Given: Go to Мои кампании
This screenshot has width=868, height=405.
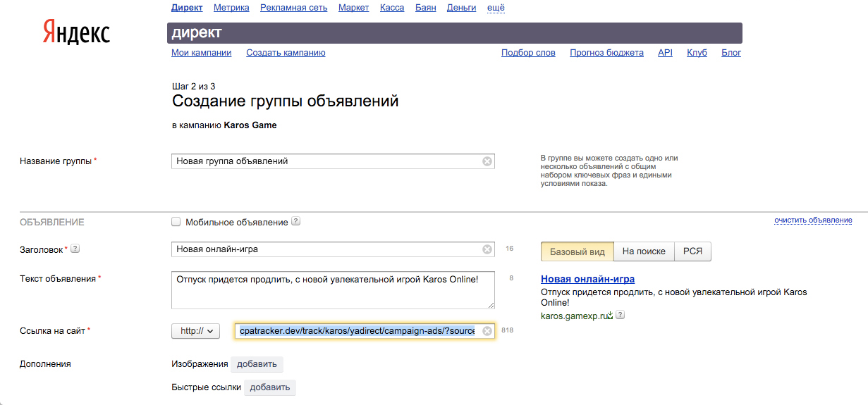Looking at the screenshot, I should [201, 53].
